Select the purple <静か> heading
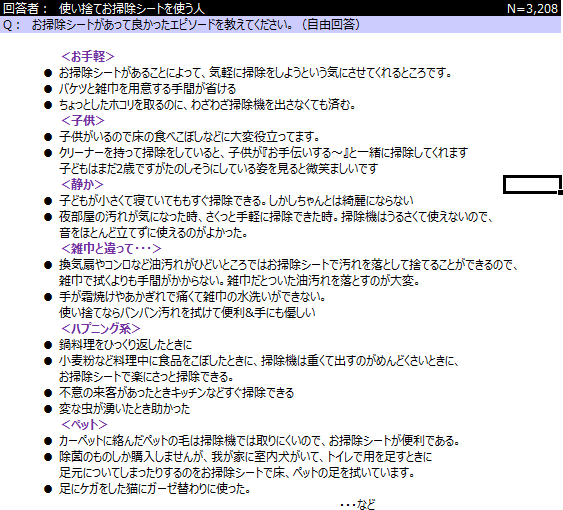 coord(82,184)
